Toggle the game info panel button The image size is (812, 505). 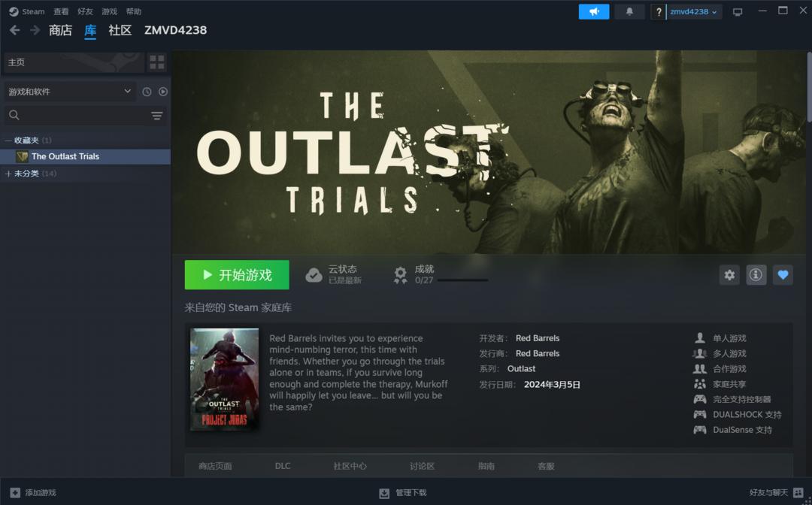[x=756, y=275]
